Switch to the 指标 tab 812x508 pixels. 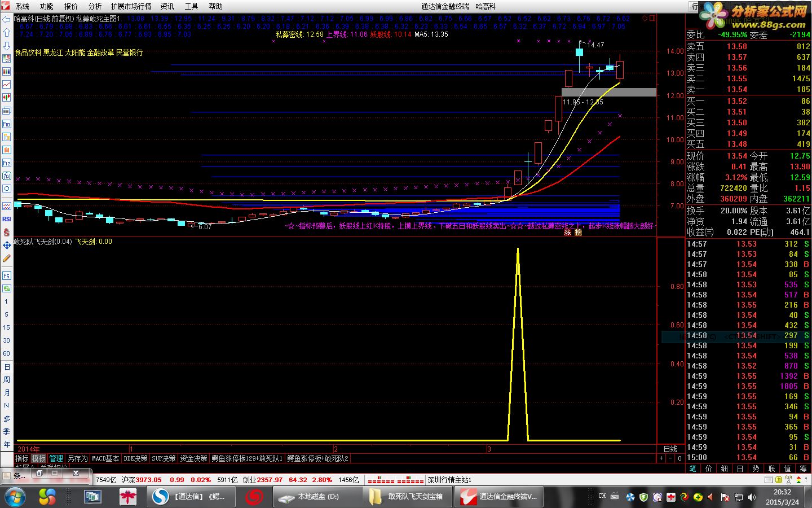pos(22,458)
